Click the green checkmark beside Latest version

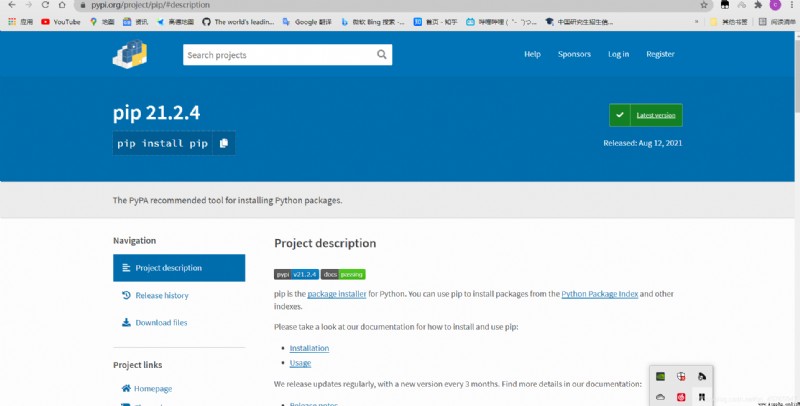click(x=619, y=115)
